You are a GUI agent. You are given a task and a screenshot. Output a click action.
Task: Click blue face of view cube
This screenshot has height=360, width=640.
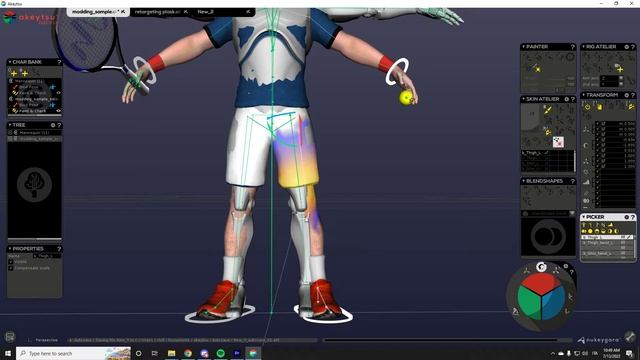(553, 303)
